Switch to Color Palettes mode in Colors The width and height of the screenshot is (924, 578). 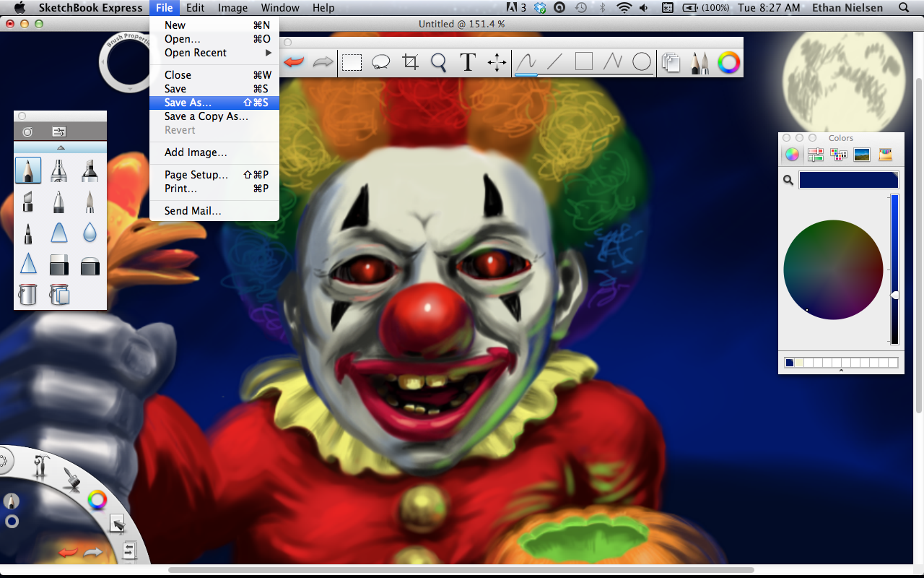click(838, 154)
